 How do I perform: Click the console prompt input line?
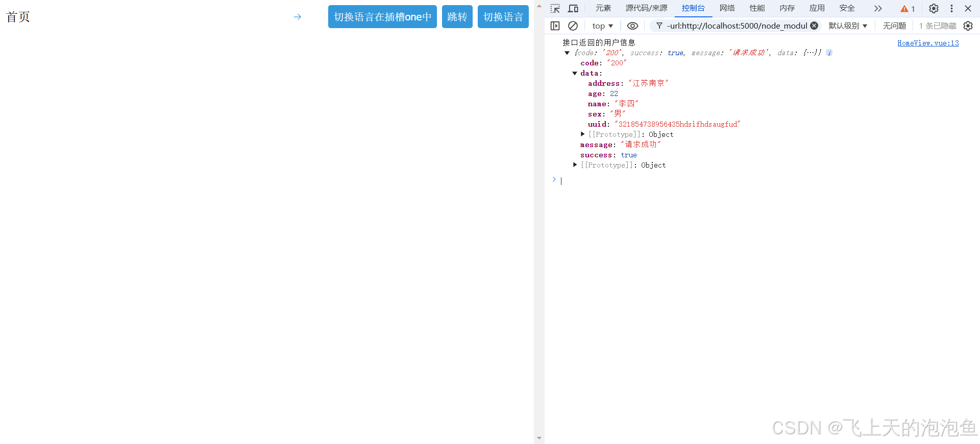766,180
